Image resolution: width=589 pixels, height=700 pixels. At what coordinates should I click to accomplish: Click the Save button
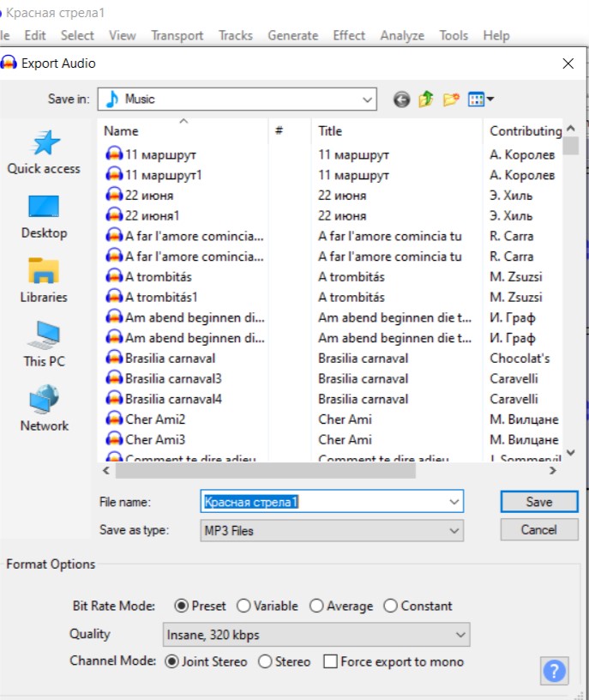click(x=538, y=502)
